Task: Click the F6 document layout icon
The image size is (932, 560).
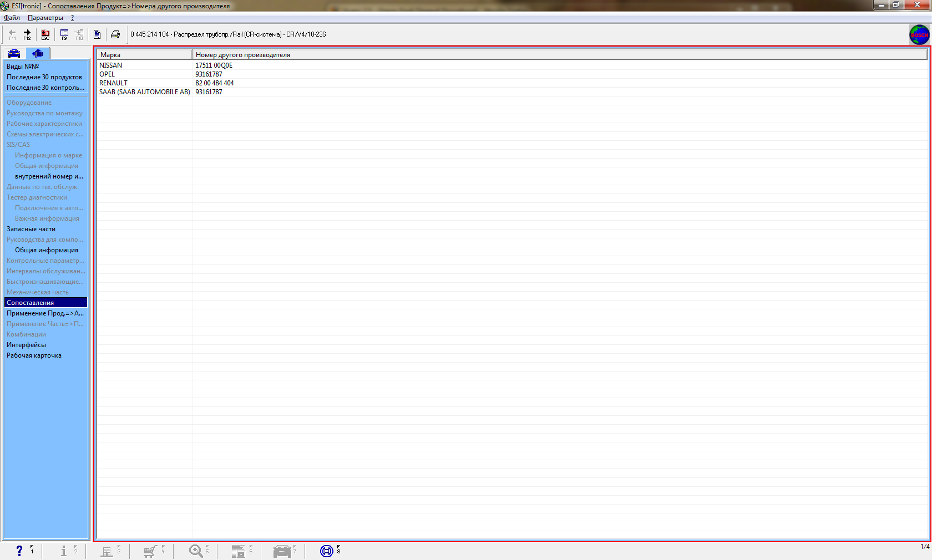Action: pyautogui.click(x=238, y=551)
